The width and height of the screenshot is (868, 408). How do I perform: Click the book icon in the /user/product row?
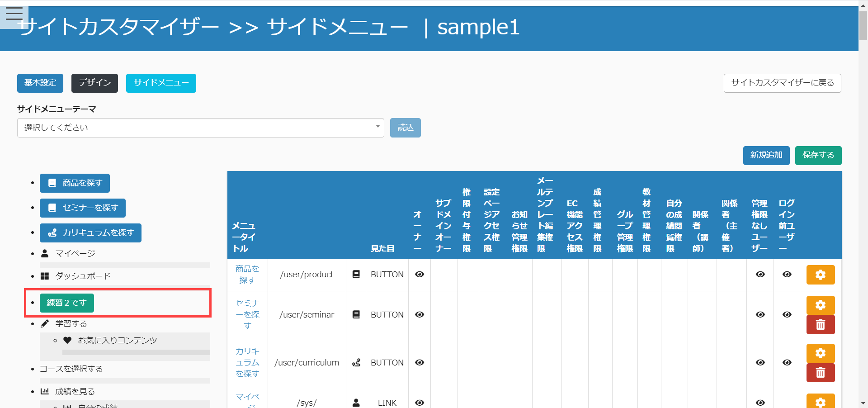(x=356, y=275)
